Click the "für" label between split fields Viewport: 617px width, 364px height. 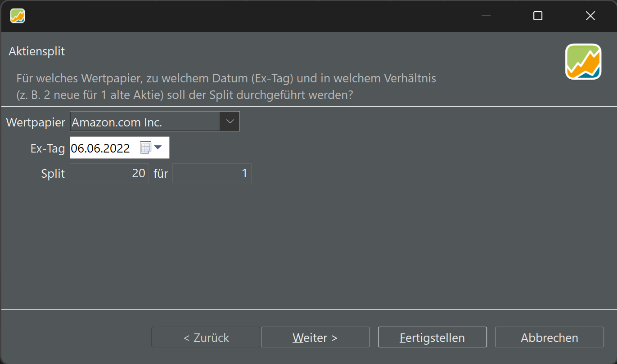tap(161, 173)
